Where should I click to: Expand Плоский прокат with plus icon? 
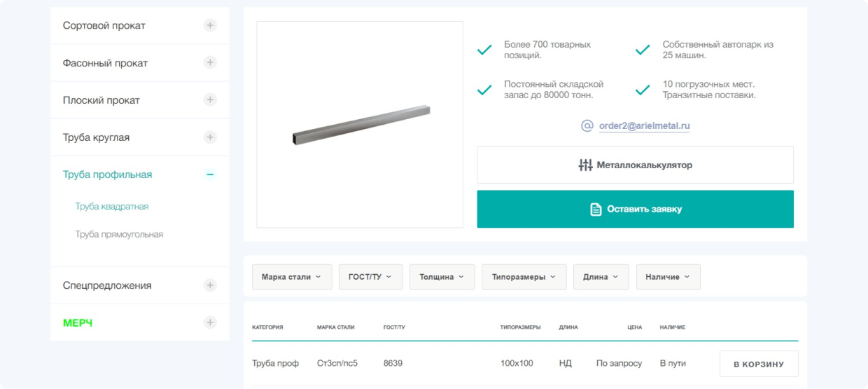[210, 100]
